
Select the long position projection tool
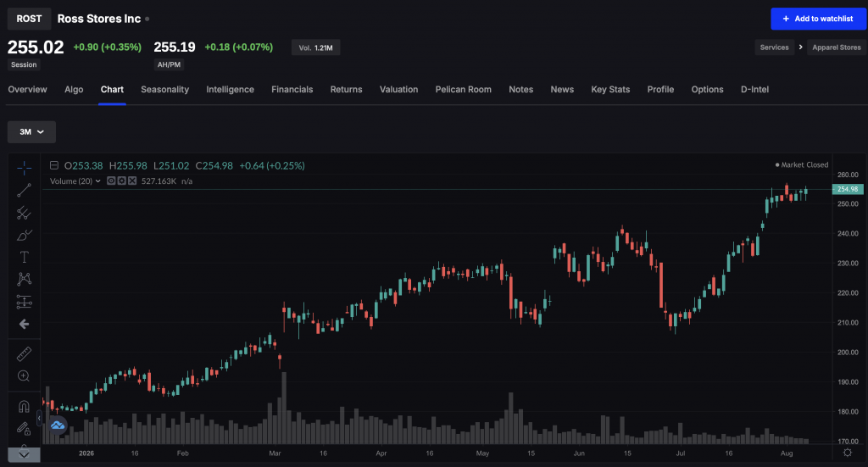point(24,302)
